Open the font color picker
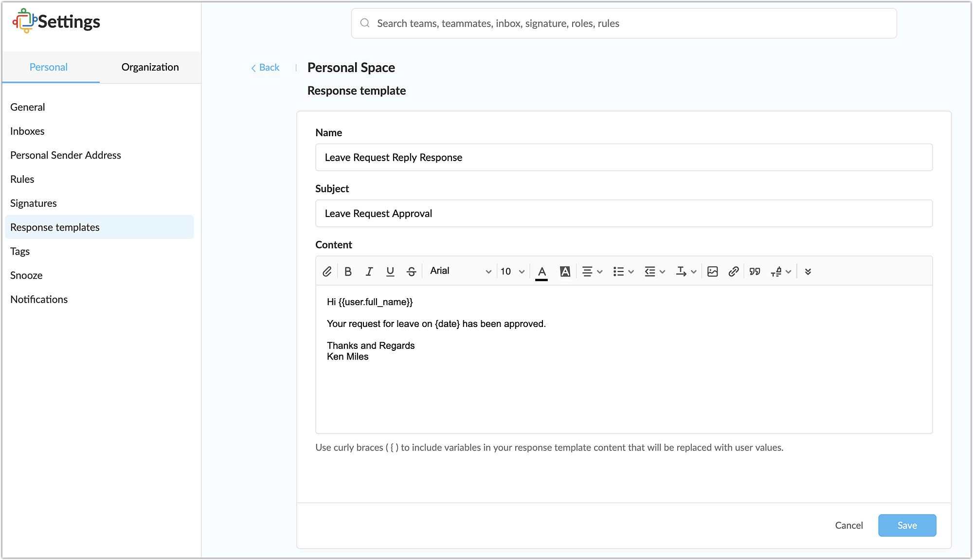 541,271
